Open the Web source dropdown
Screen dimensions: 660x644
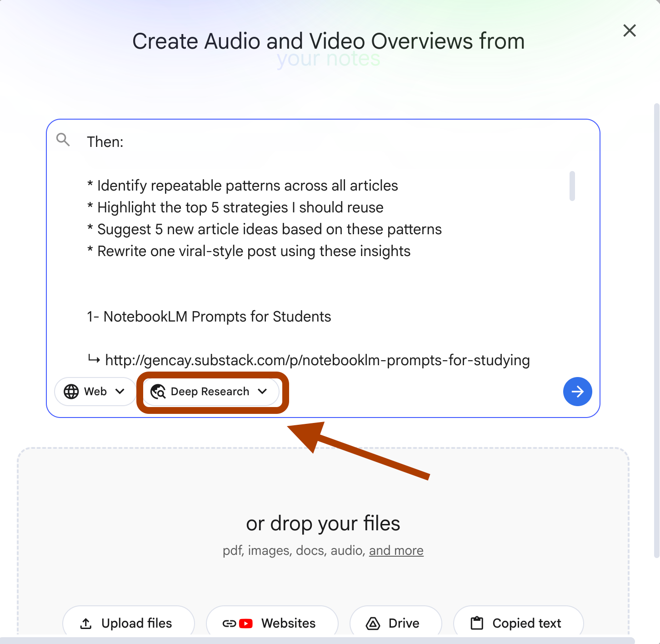point(95,392)
